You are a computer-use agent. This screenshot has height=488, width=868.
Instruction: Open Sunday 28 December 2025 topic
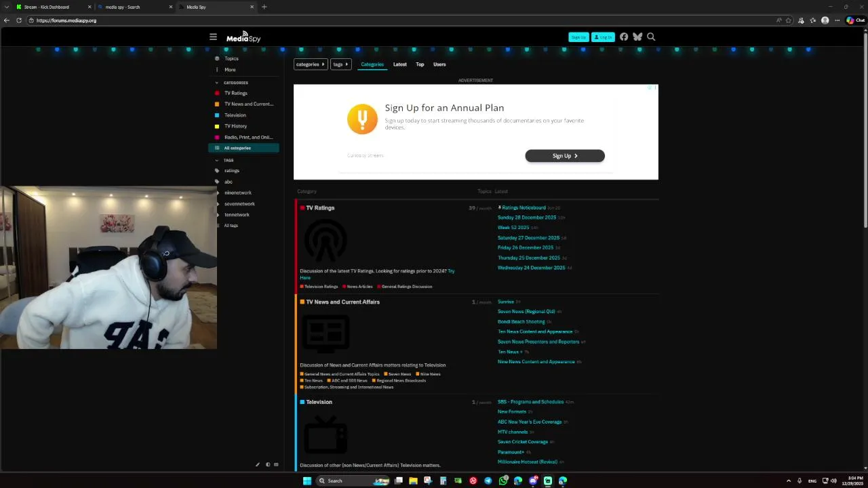(x=527, y=218)
